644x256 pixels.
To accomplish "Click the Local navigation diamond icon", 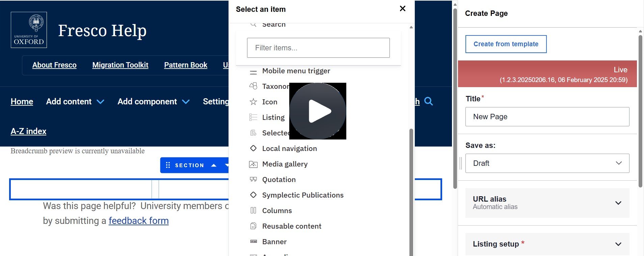I will point(253,148).
